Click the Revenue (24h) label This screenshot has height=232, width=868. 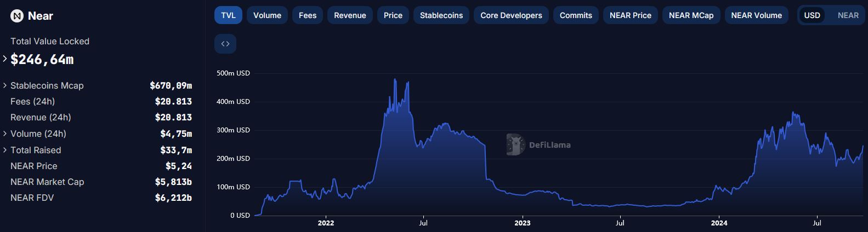tap(41, 117)
